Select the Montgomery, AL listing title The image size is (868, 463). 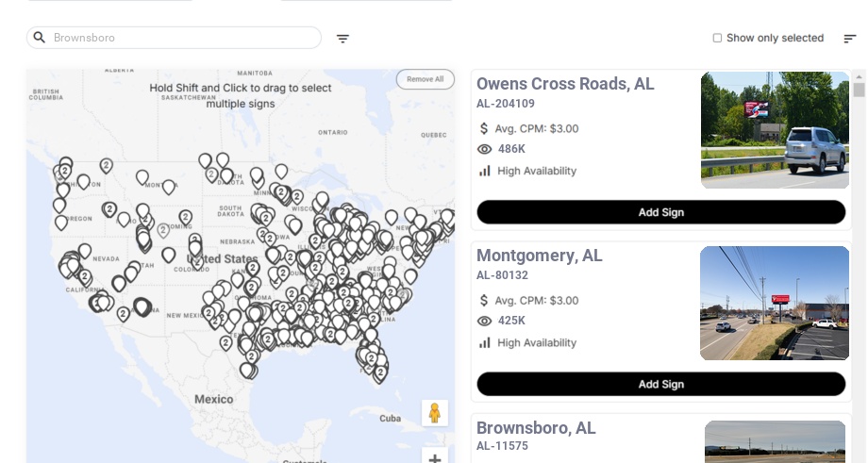539,256
